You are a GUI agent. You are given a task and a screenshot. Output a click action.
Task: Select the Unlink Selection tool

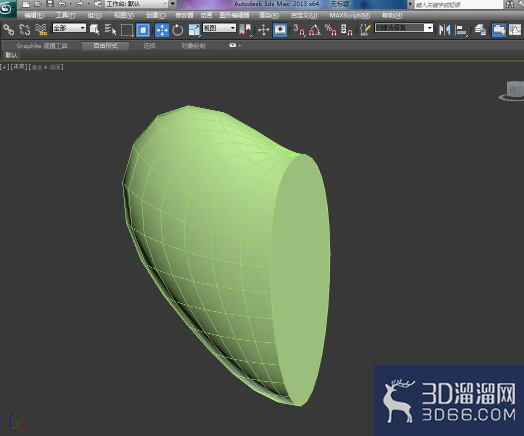(25, 30)
